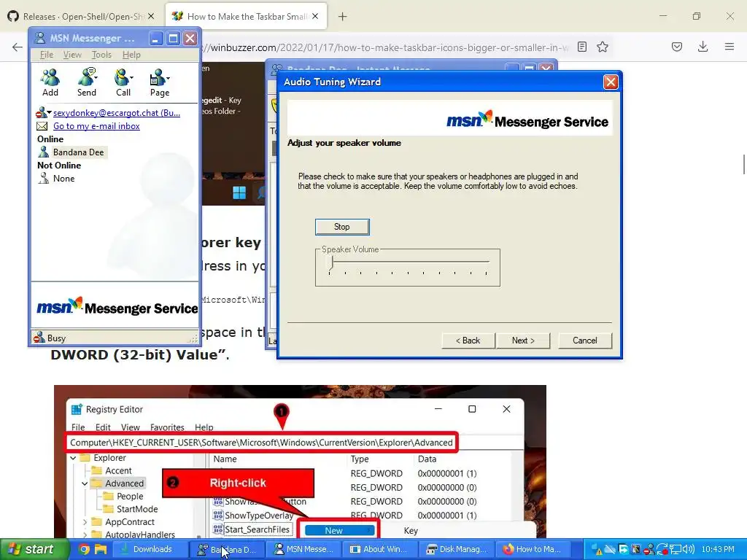Click the Registry Editor tutorial screenshot image

tap(300, 462)
